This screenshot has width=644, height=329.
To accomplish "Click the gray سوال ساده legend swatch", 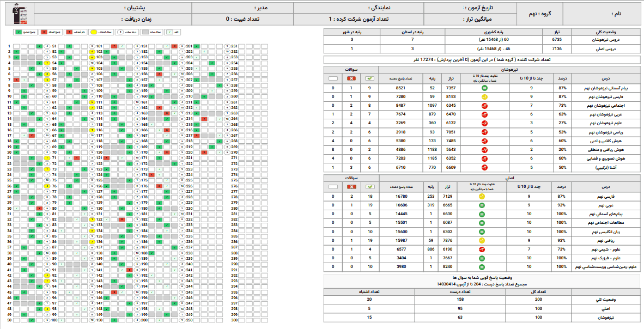I will click(x=144, y=32).
